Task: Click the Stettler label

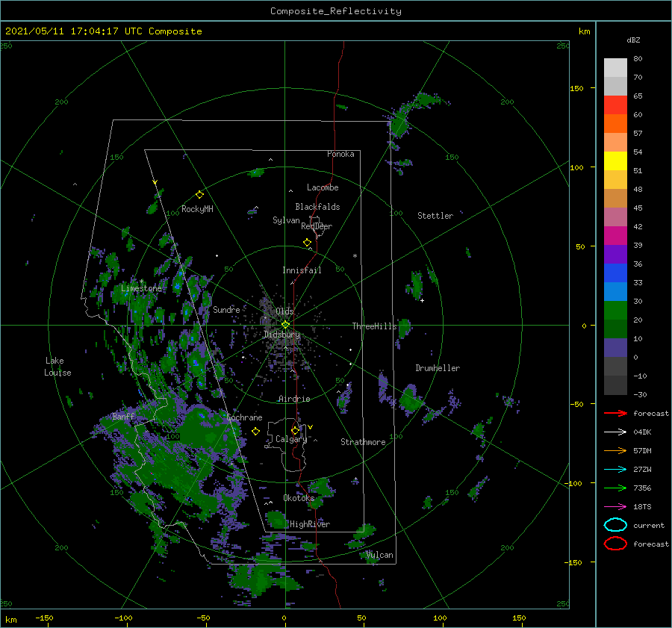Action: tap(435, 216)
